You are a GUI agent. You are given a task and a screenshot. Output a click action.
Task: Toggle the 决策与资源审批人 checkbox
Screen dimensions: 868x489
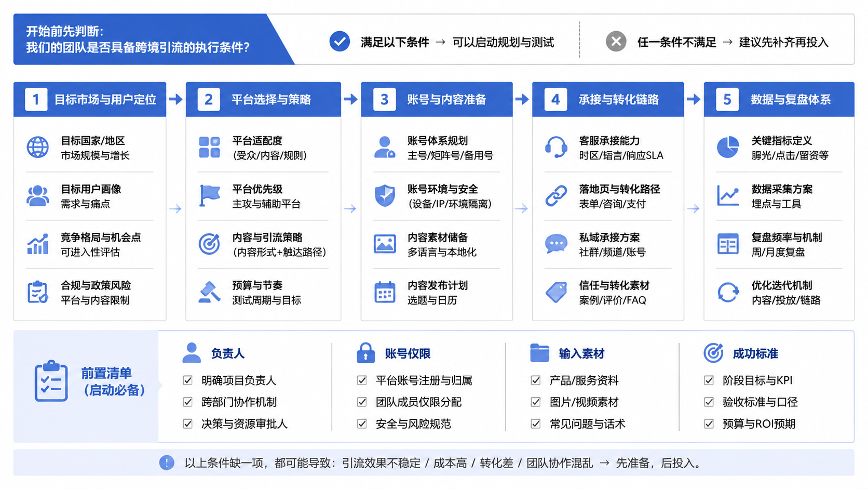click(188, 424)
